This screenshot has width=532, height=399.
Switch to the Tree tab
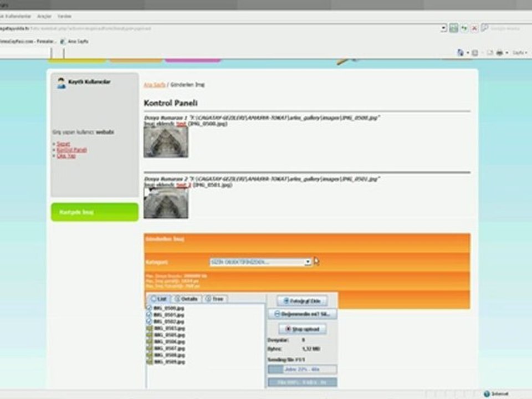click(214, 299)
